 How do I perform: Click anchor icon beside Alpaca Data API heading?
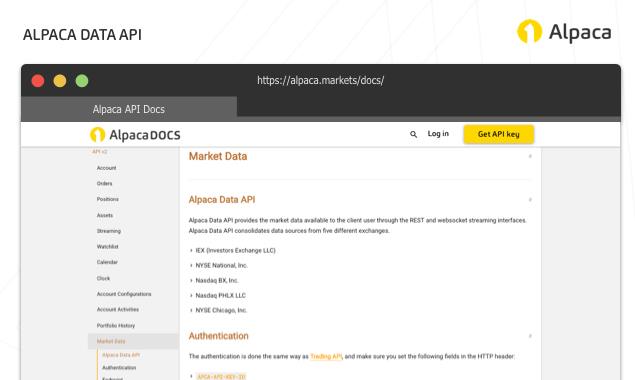(x=530, y=200)
